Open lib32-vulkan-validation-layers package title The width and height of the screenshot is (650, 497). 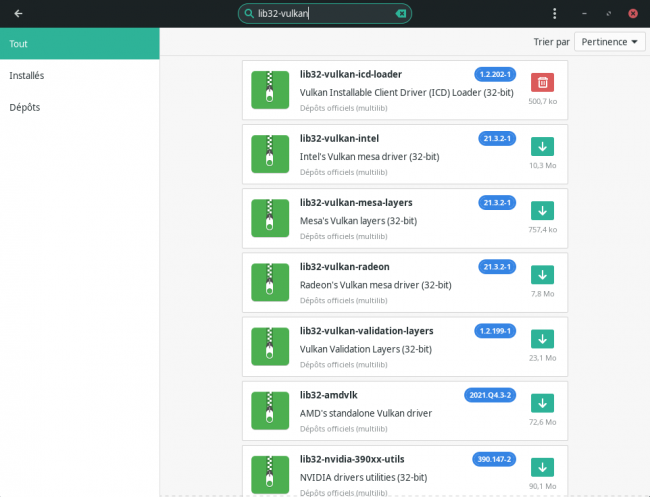coord(366,331)
